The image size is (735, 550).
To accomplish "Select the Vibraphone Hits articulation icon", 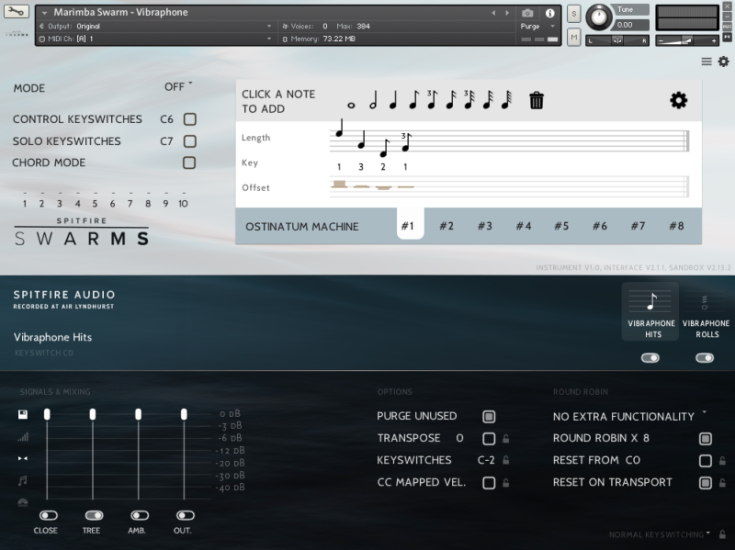I will [x=651, y=312].
